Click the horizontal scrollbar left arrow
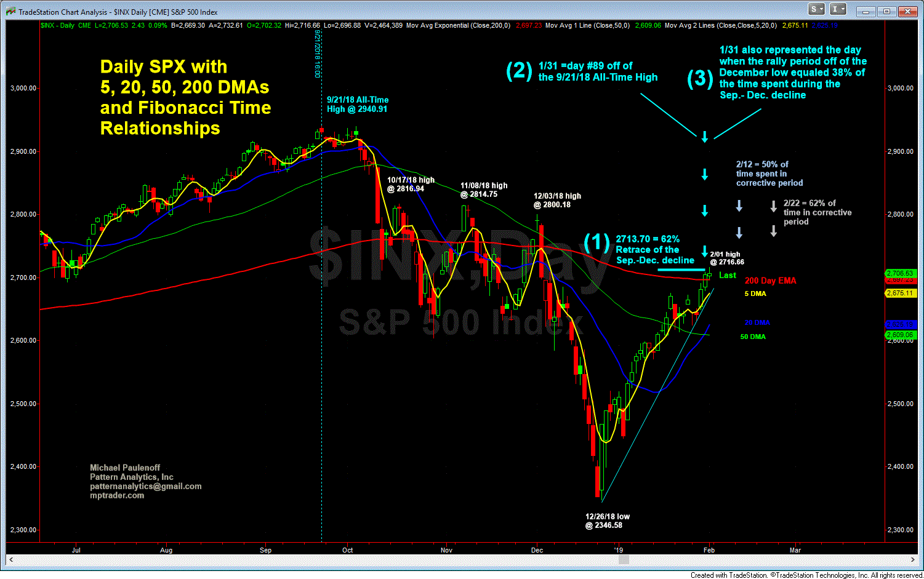The height and width of the screenshot is (579, 924). [x=11, y=559]
